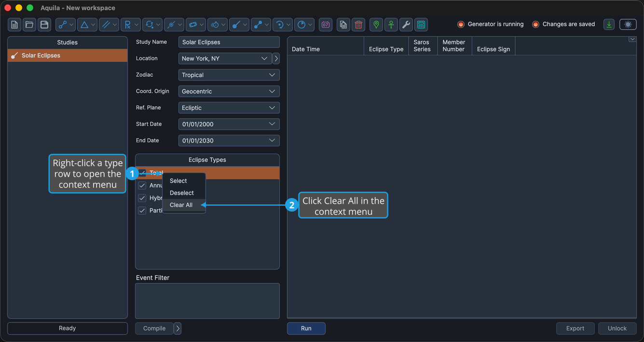
Task: Click the Compile button
Action: point(154,328)
